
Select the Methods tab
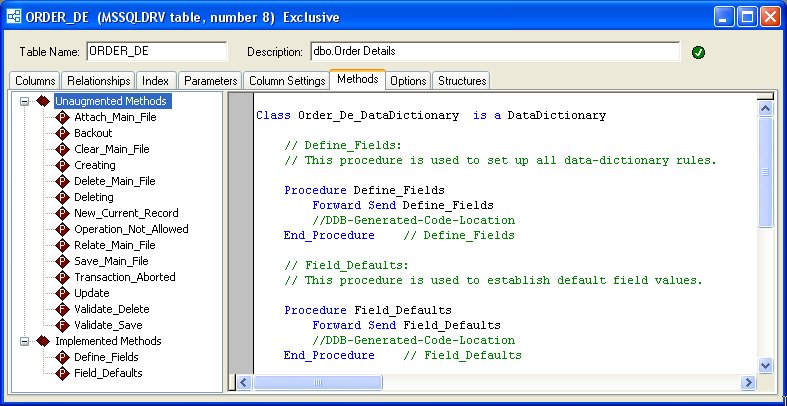(357, 79)
